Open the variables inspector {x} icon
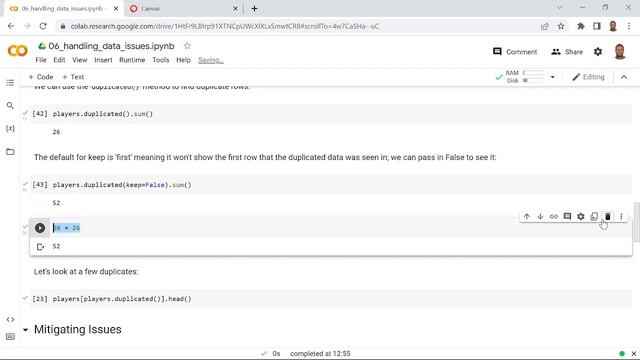640x360 pixels. 10,129
